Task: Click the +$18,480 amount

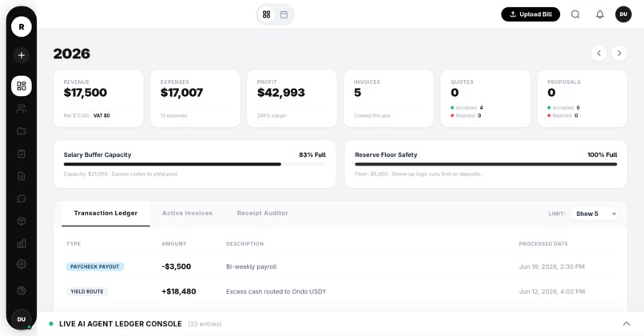Action: [x=179, y=291]
